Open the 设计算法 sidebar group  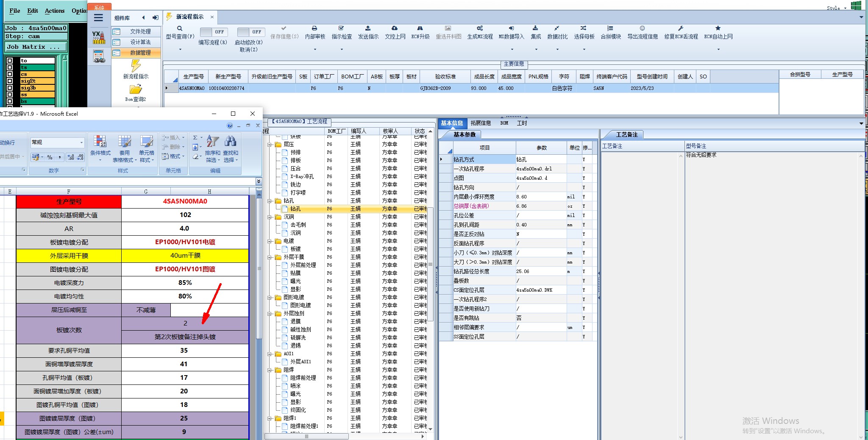coord(136,42)
